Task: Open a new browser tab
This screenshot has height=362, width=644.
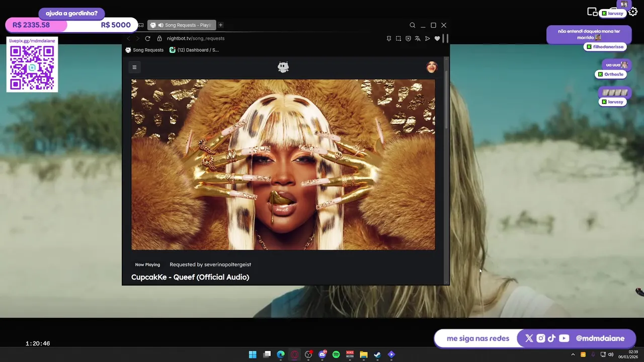Action: (x=220, y=25)
